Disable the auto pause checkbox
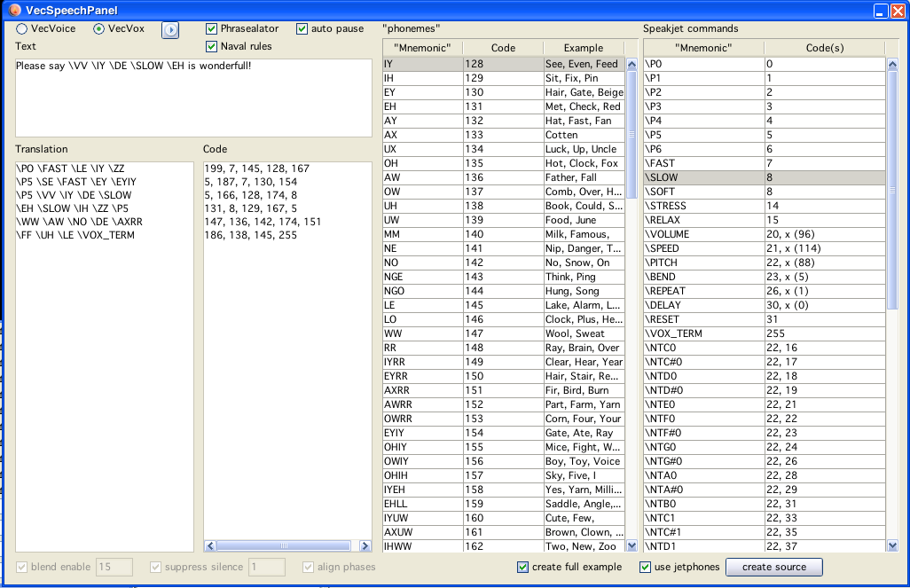910x588 pixels. pyautogui.click(x=302, y=29)
